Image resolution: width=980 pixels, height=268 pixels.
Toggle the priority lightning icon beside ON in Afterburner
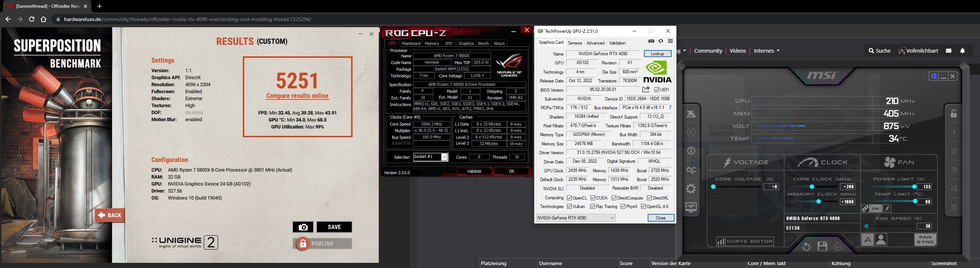[887, 208]
